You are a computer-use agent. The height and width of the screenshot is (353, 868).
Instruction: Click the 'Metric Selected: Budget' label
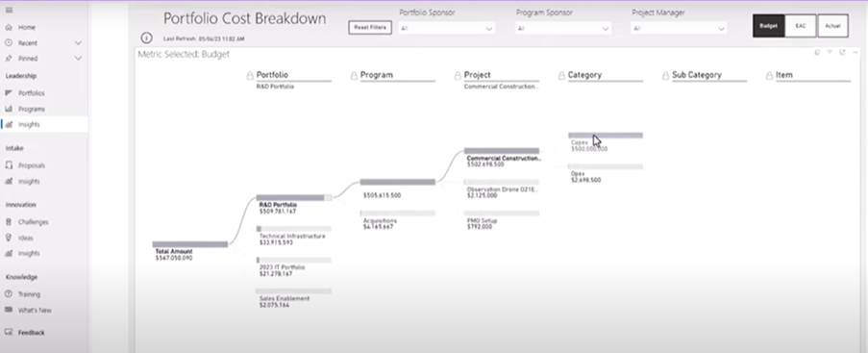(x=184, y=54)
